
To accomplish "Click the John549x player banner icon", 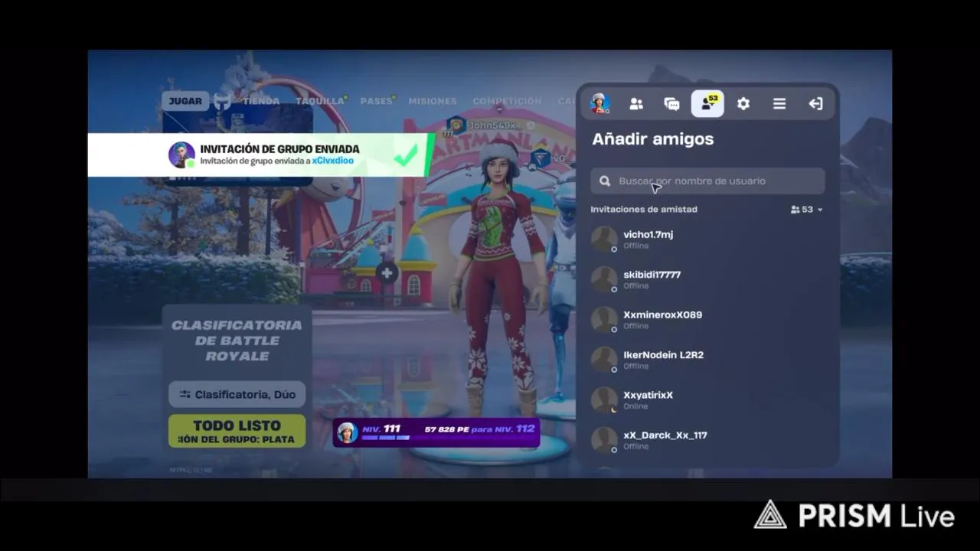I will [456, 125].
